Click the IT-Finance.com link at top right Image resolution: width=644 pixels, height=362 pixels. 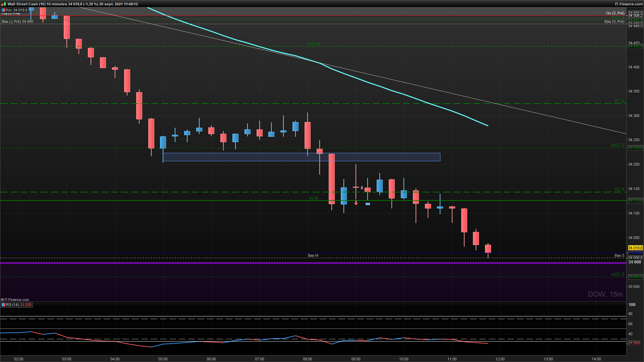(629, 4)
